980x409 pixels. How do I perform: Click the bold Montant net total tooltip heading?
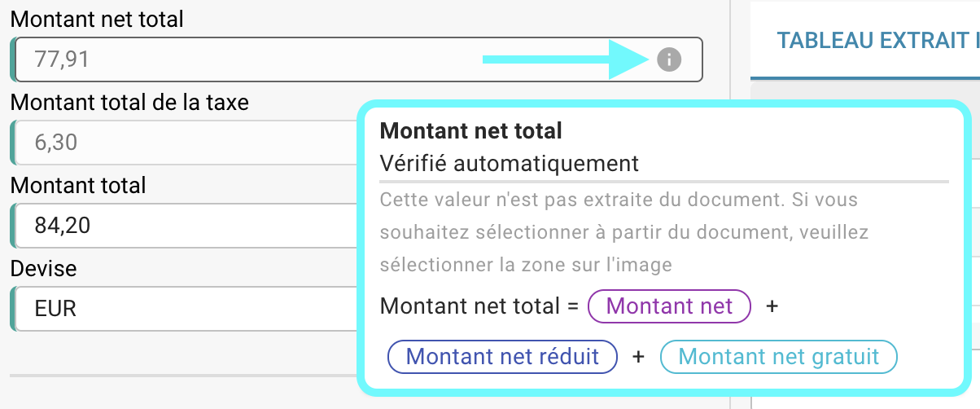click(471, 130)
